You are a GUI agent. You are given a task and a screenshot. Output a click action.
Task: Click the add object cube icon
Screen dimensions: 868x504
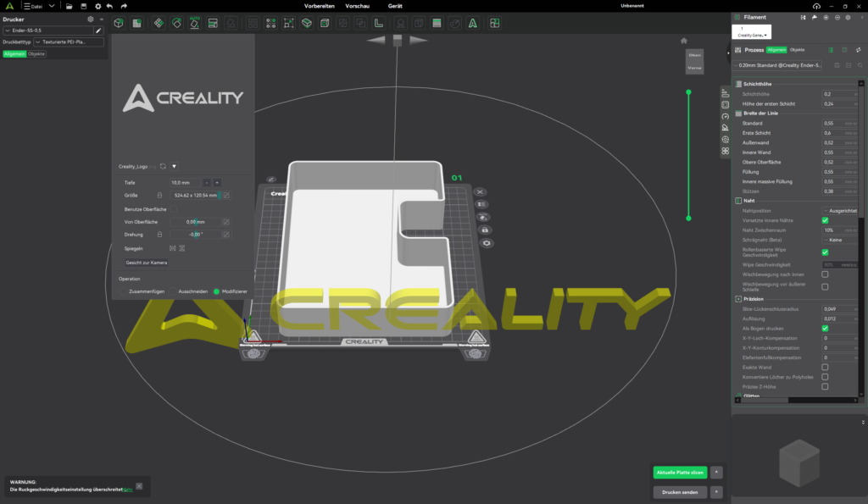coord(119,23)
